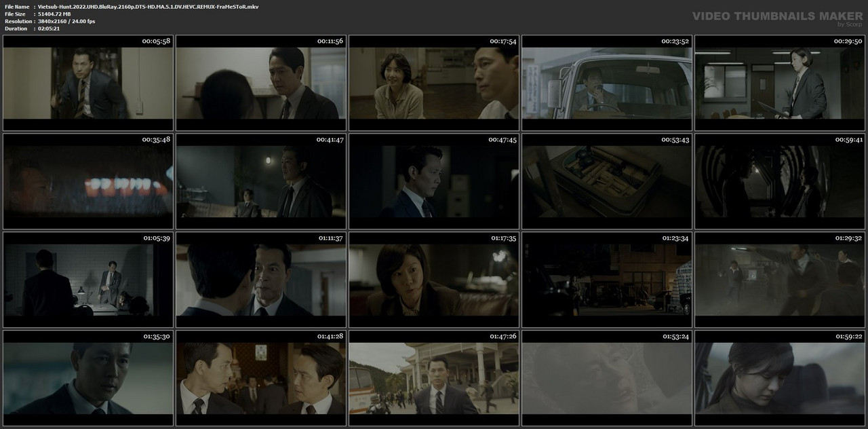The width and height of the screenshot is (868, 429).
Task: Select the frame at 00:17:54
Action: point(434,83)
